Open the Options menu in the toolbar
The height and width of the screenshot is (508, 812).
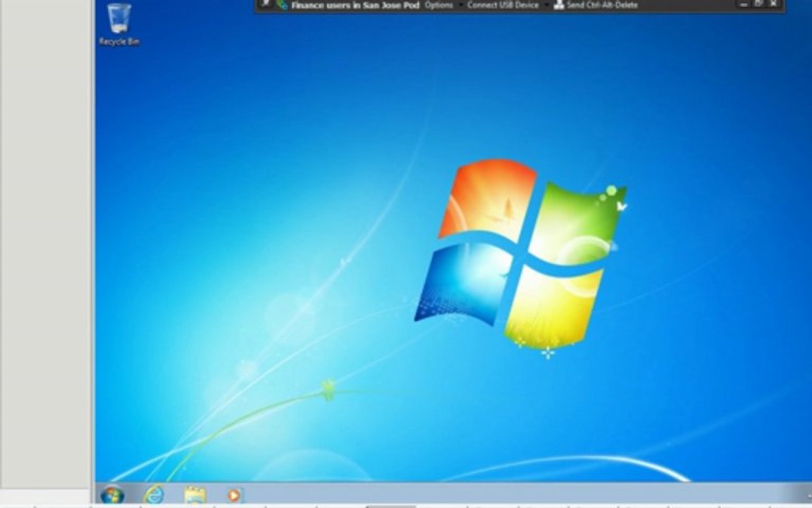click(438, 5)
